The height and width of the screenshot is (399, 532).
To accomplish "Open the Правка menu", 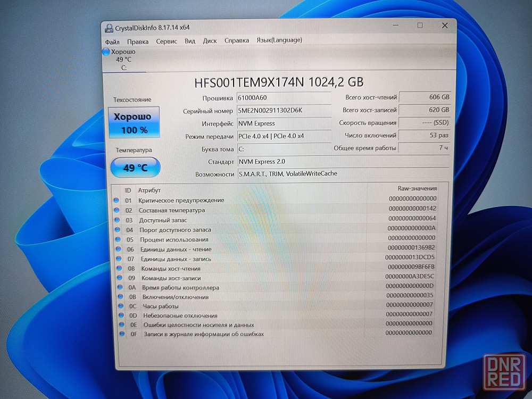I will pyautogui.click(x=138, y=41).
